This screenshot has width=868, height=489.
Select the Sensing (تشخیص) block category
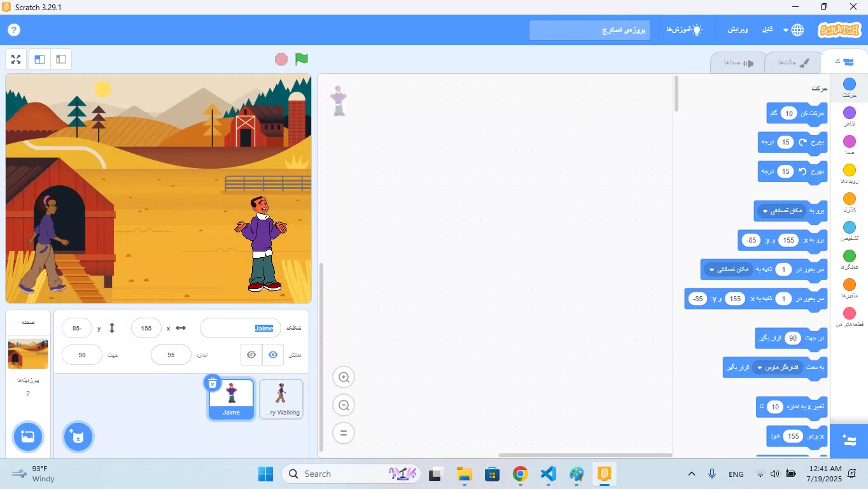(x=850, y=231)
